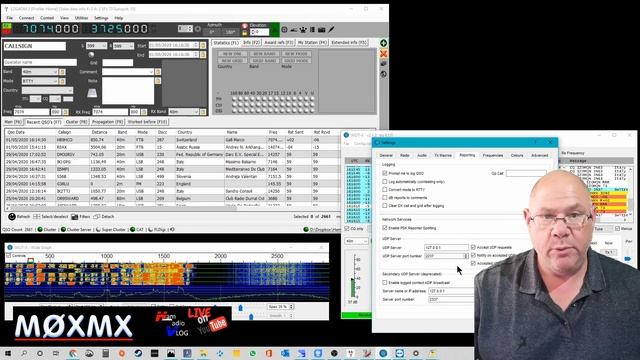Toggle CQ only checkbox in WSJT-X
This screenshot has height=360, width=640.
point(347,229)
